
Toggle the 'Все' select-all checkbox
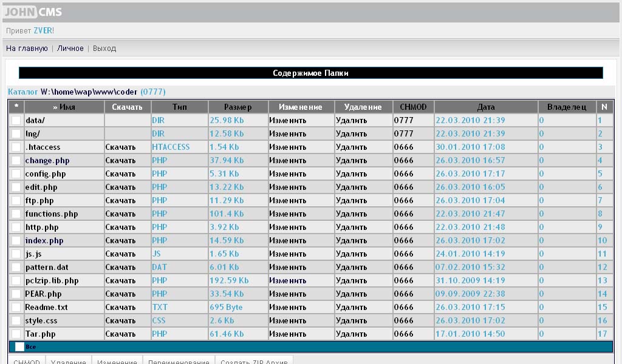coord(19,346)
